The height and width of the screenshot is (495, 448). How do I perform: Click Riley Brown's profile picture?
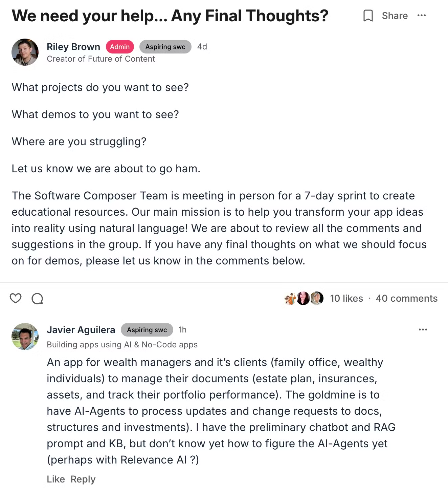[x=25, y=52]
